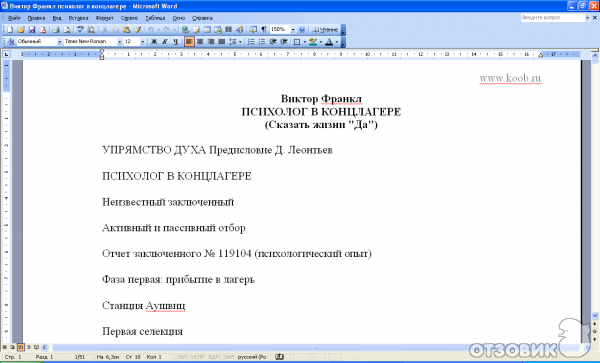Open the Формат menu
Image resolution: width=600 pixels, height=363 pixels.
(104, 18)
